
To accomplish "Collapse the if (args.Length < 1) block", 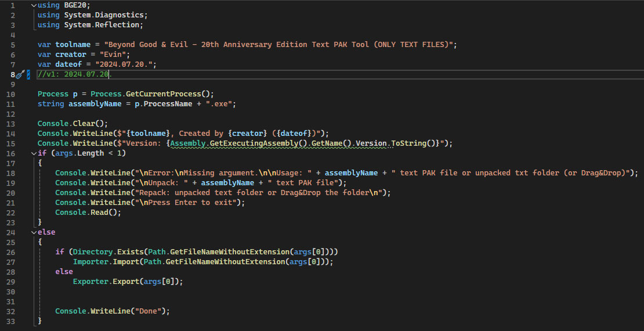I will point(34,153).
